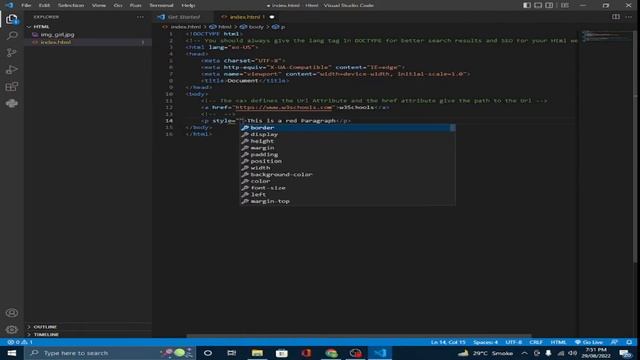640x360 pixels.
Task: Click the notifications bell in status bar
Action: point(629,342)
